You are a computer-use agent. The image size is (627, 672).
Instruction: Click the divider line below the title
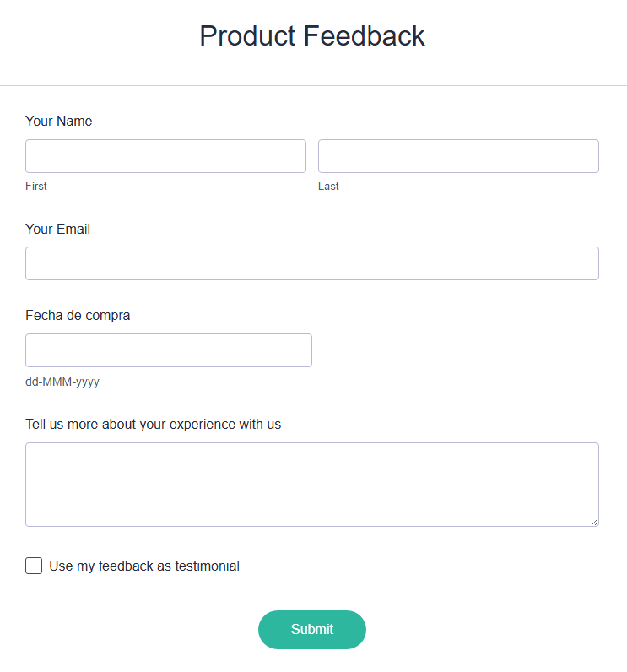pyautogui.click(x=313, y=85)
